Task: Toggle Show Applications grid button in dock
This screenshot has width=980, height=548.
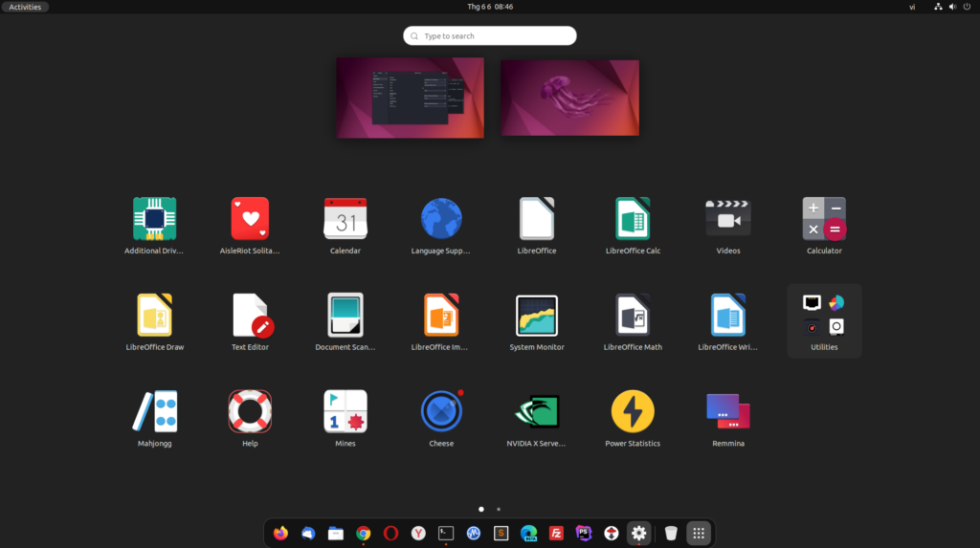Action: pyautogui.click(x=699, y=534)
